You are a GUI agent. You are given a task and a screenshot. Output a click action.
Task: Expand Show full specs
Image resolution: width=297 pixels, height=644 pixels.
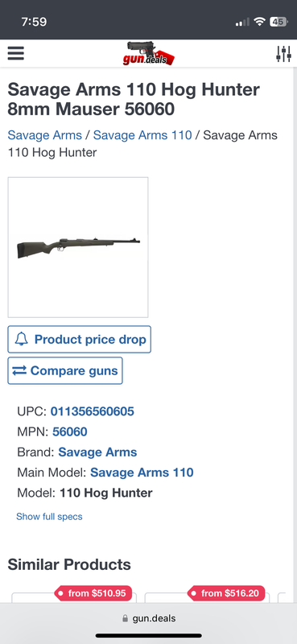[x=49, y=517]
